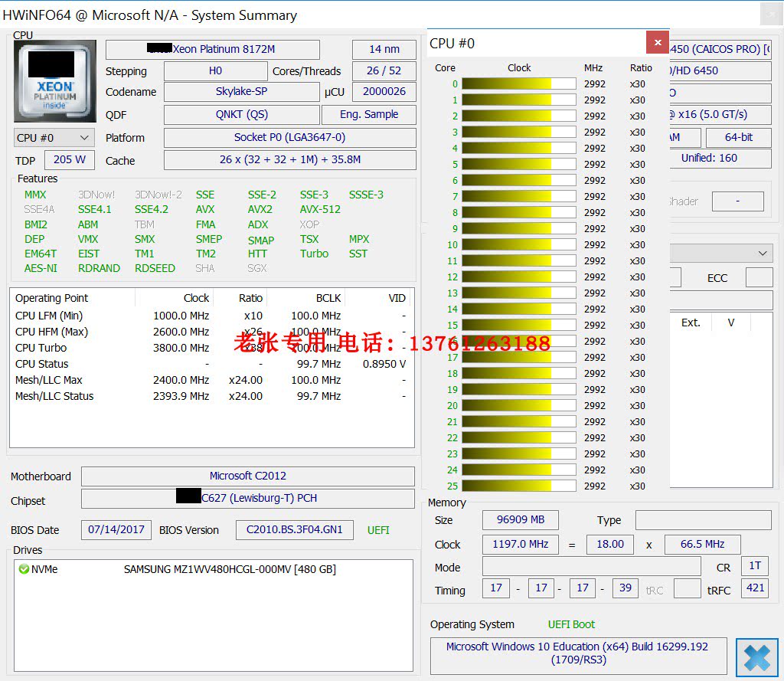Click the green NVMe drive status icon

coord(24,569)
